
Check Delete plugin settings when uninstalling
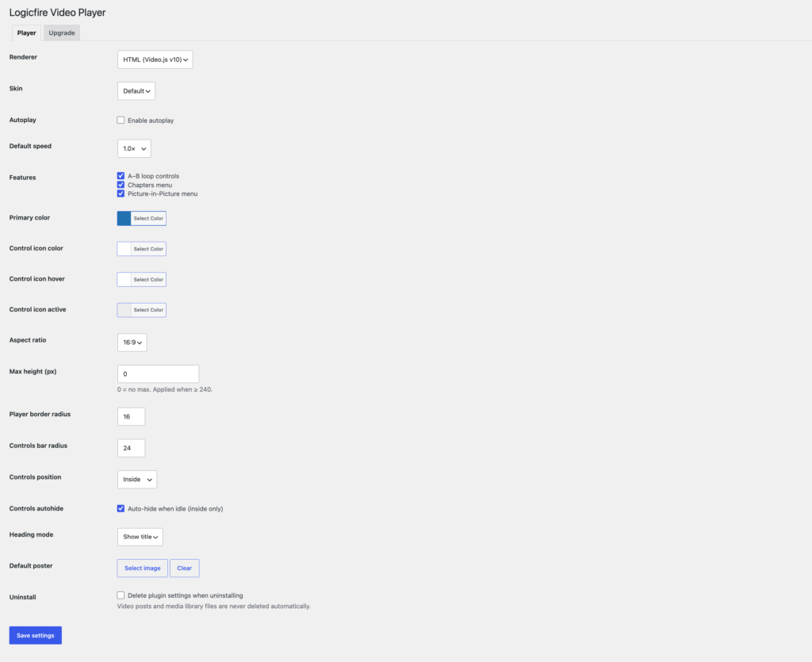pos(121,595)
